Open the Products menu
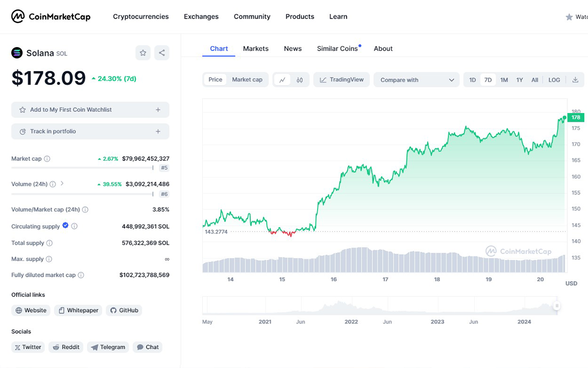 pos(300,17)
